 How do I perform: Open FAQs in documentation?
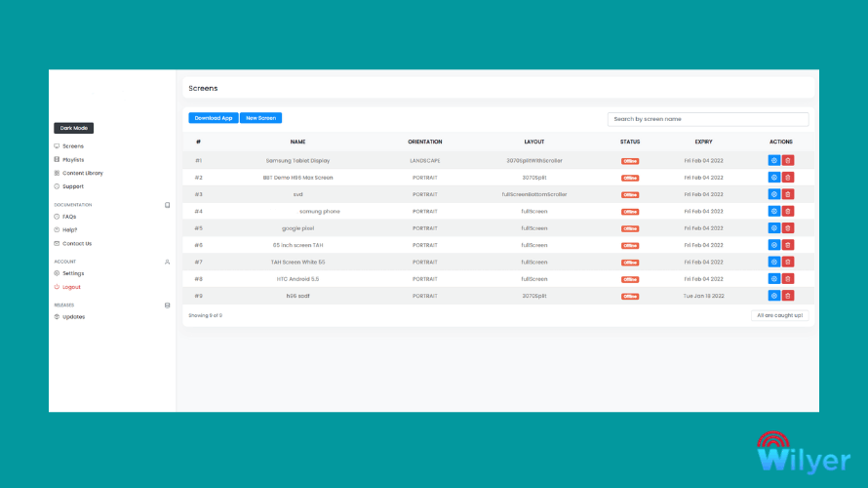coord(69,217)
